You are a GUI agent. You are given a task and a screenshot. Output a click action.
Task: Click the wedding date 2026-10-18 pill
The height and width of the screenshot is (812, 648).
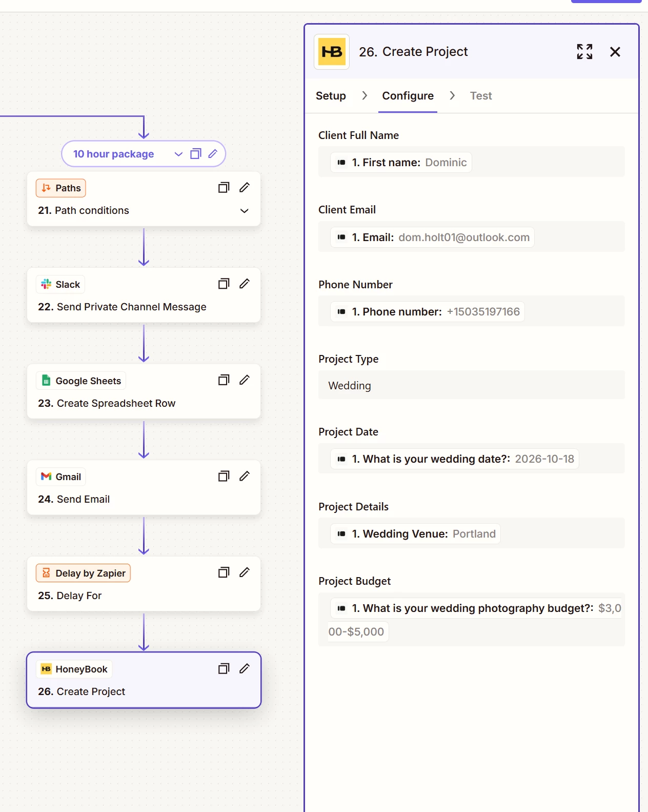pyautogui.click(x=455, y=459)
